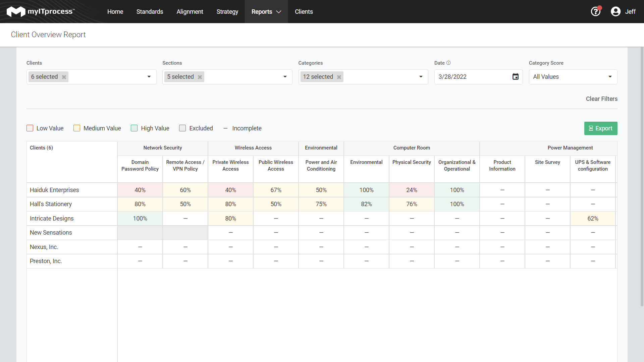644x362 pixels.
Task: Click Haiduk Enterprises 67% Public Wireless cell
Action: (x=276, y=190)
